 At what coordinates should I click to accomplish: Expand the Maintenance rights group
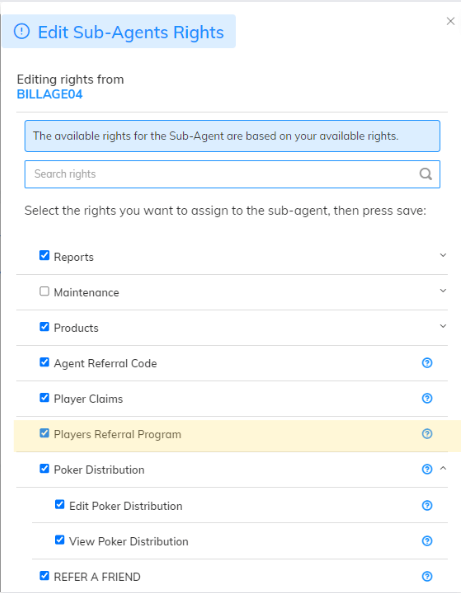(x=443, y=291)
